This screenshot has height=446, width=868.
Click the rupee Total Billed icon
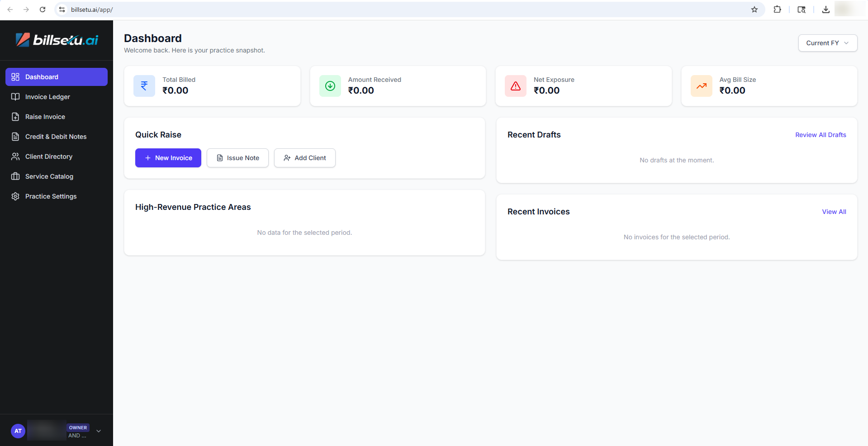pos(144,86)
